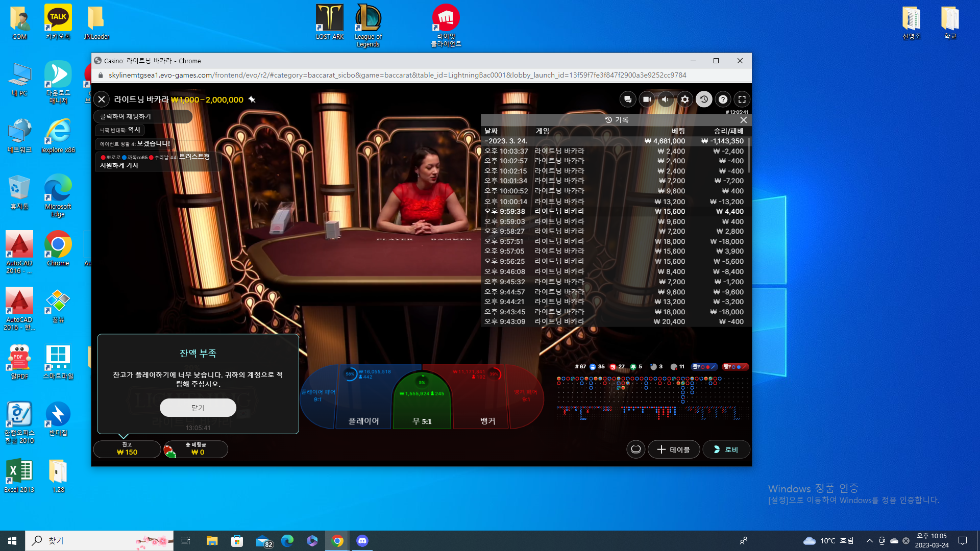Click the 클릭하여 채팅하기 chat input

coord(143,116)
